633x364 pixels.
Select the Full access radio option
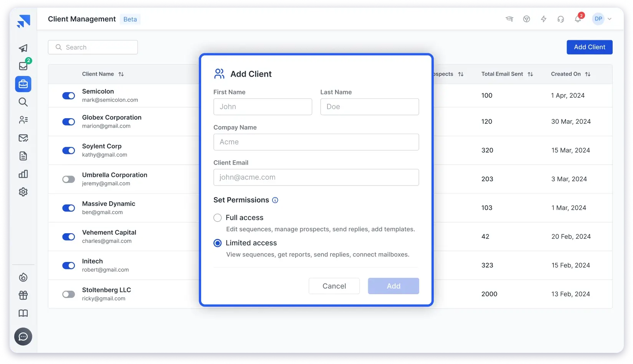[x=218, y=218]
